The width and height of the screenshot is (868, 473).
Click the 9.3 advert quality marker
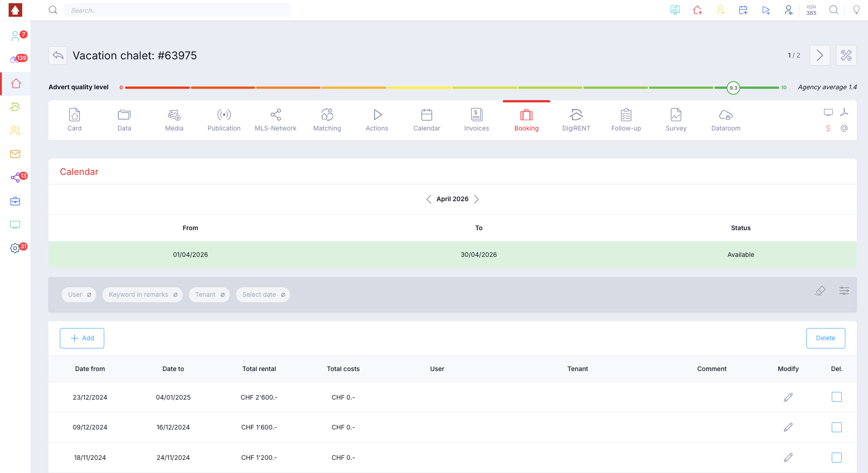(733, 87)
